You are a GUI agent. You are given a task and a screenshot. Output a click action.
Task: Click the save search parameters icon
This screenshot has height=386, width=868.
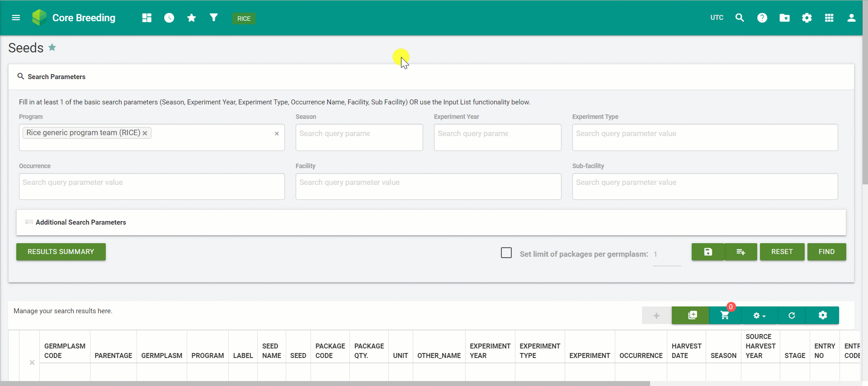click(x=708, y=252)
